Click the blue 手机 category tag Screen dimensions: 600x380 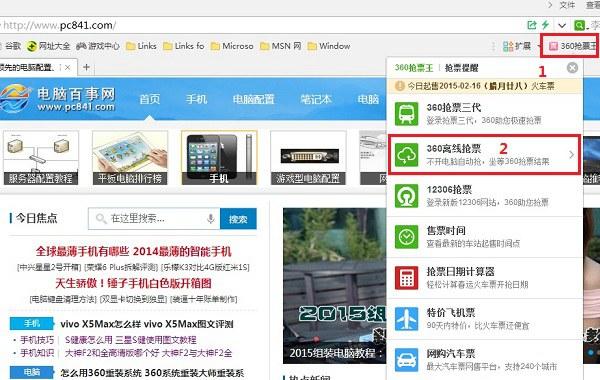point(32,324)
